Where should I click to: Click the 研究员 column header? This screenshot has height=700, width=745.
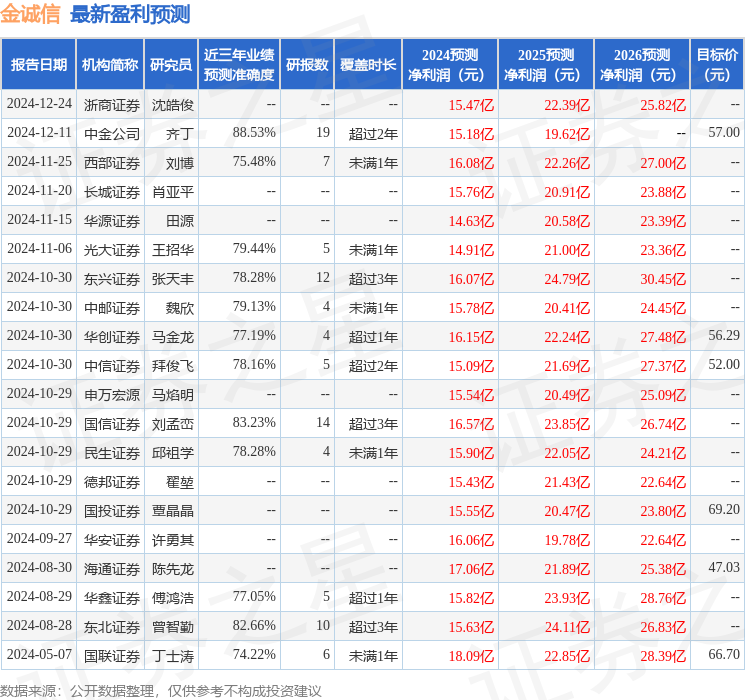(x=171, y=65)
